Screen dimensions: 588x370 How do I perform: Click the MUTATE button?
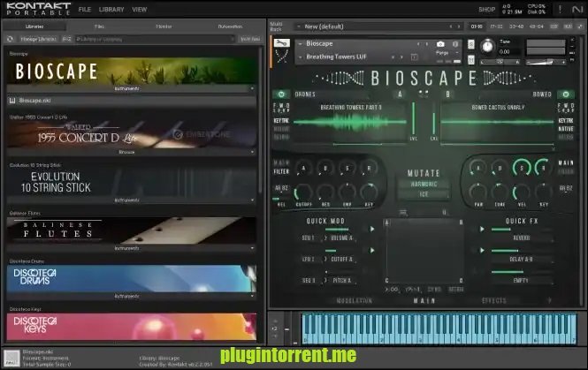[x=424, y=173]
